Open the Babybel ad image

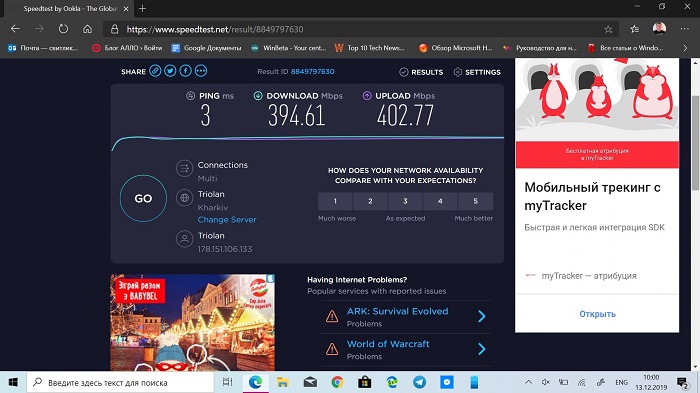[192, 322]
